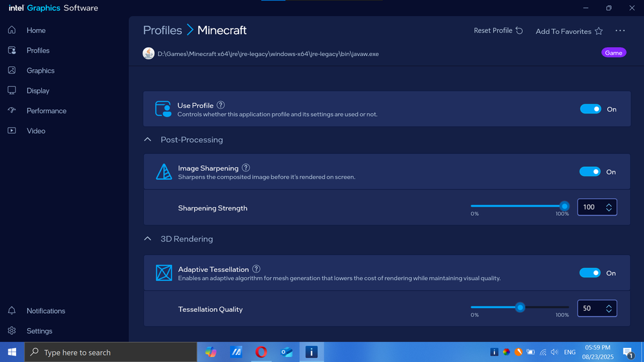This screenshot has width=644, height=362.
Task: Open the Windows Start menu
Action: click(x=12, y=352)
